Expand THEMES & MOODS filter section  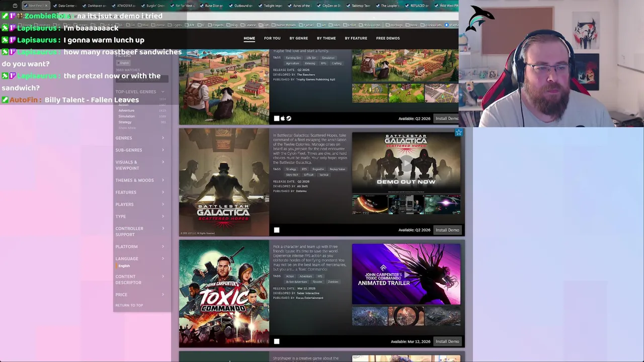coord(140,180)
